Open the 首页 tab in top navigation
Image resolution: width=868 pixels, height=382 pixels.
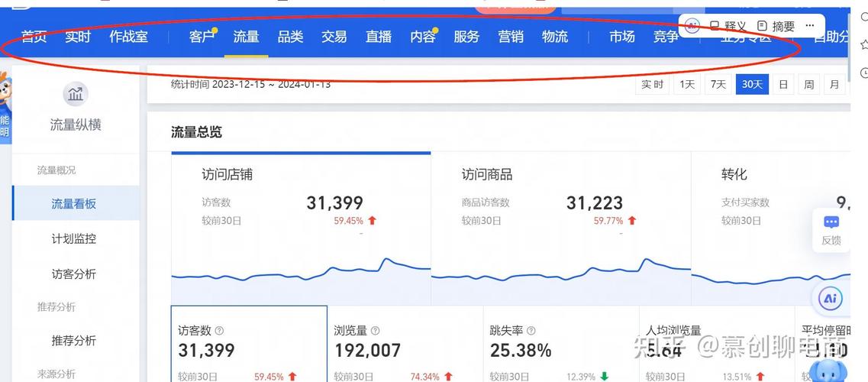tap(34, 37)
